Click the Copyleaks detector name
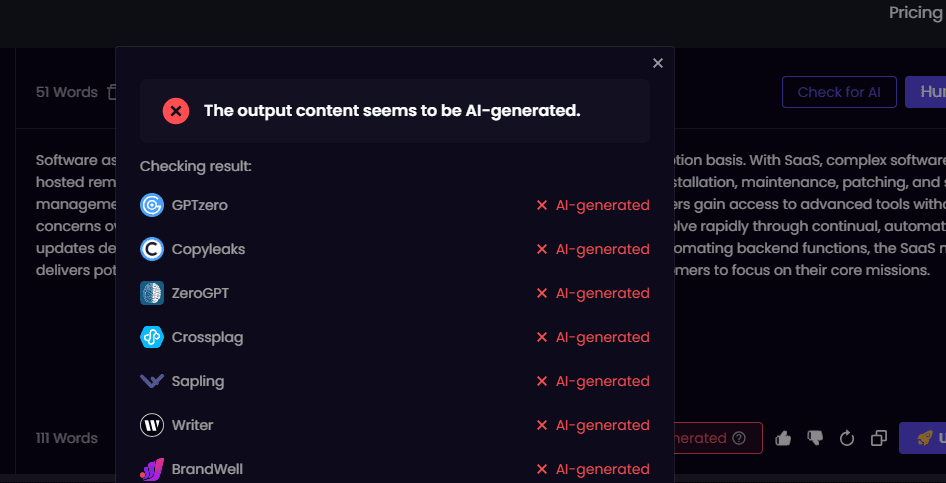This screenshot has height=483, width=946. click(208, 249)
